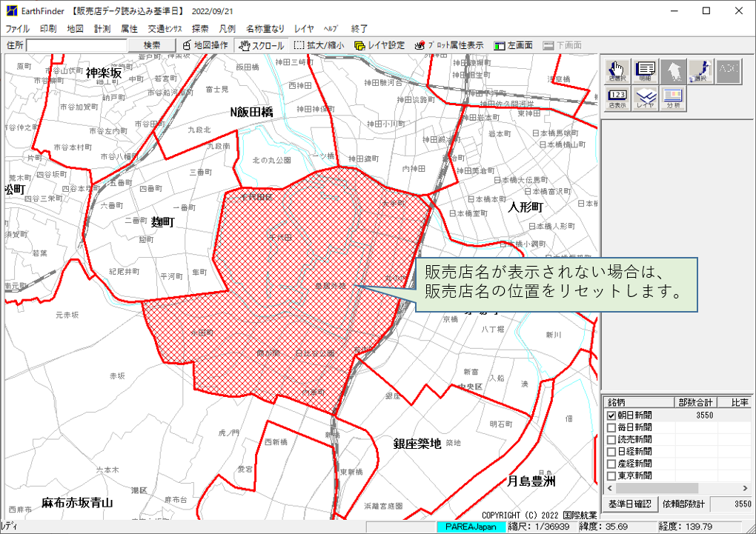Tick the 日経新聞 checkbox
Image resolution: width=756 pixels, height=534 pixels.
(611, 452)
